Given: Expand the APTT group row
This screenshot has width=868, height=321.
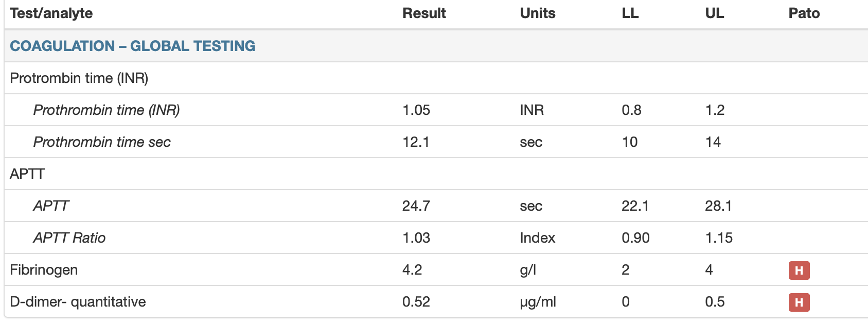Looking at the screenshot, I should (x=27, y=174).
